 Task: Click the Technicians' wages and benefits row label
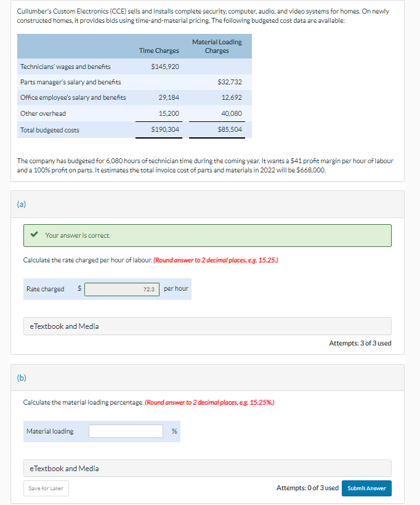[x=65, y=67]
